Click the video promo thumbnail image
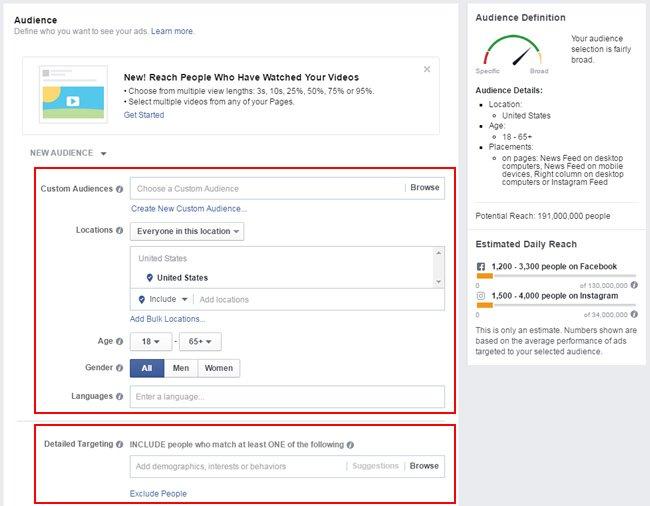 click(74, 92)
